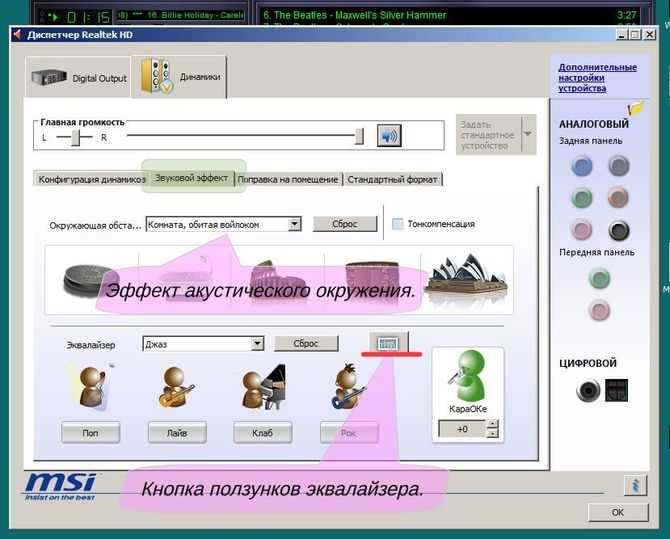
Task: Click the pink front panel jack
Action: [599, 310]
